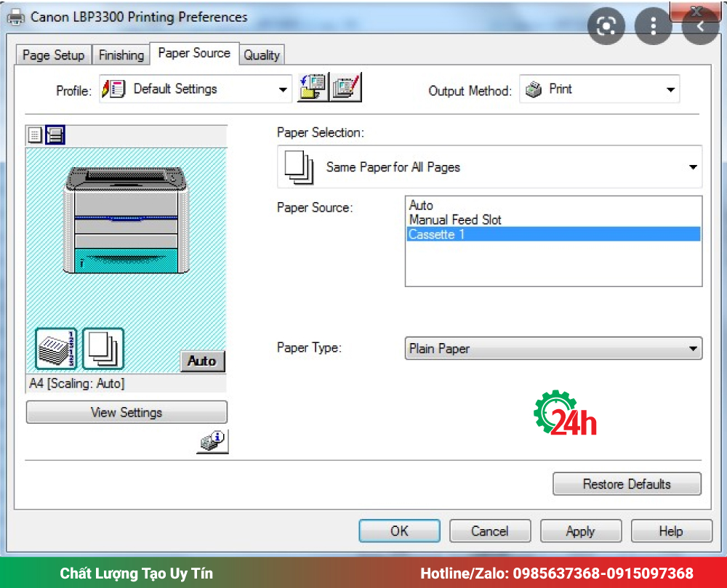Open Help for printing preferences

click(671, 531)
